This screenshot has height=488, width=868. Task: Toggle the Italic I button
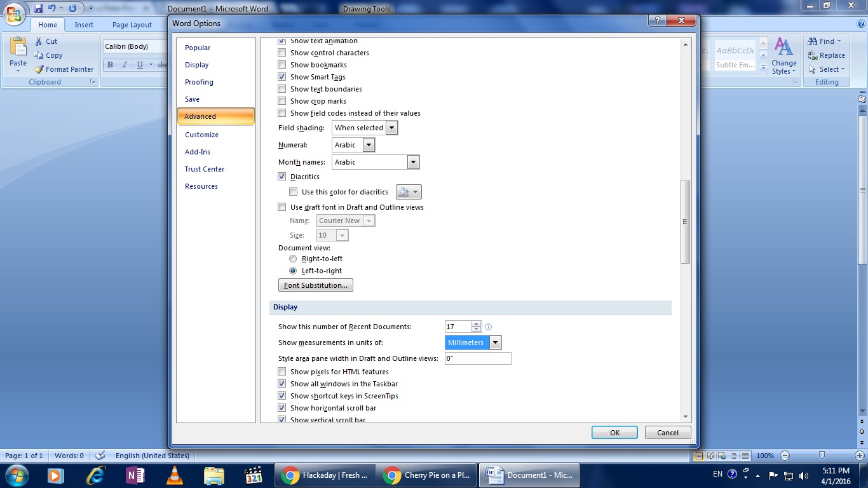(x=125, y=64)
